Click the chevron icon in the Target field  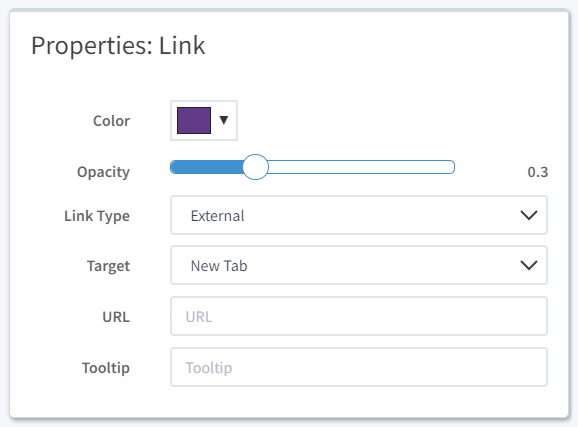(x=529, y=265)
